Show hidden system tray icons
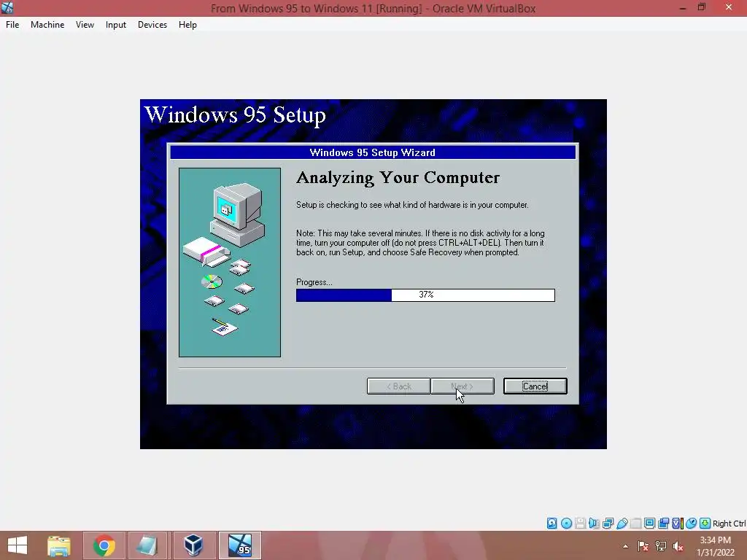The height and width of the screenshot is (560, 747). point(625,546)
